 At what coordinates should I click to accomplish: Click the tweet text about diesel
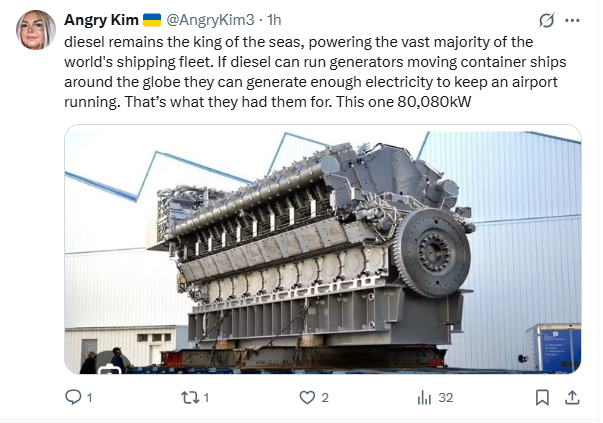click(x=315, y=72)
